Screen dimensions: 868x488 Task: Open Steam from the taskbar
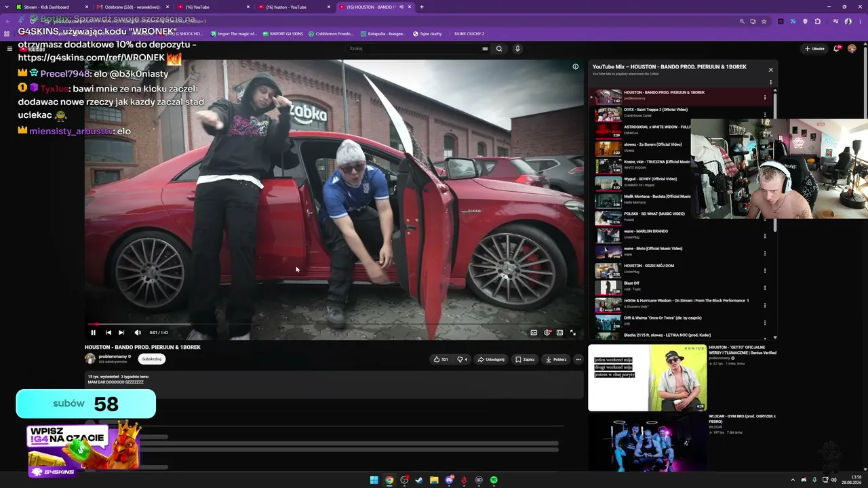pyautogui.click(x=419, y=480)
